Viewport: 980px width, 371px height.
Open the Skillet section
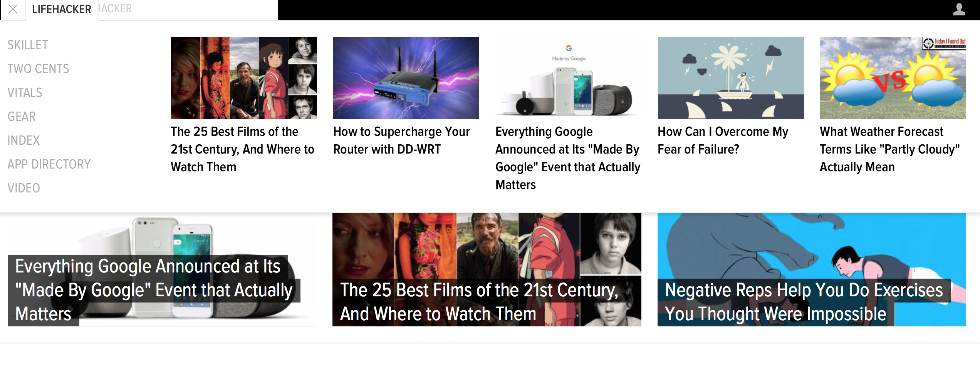28,45
